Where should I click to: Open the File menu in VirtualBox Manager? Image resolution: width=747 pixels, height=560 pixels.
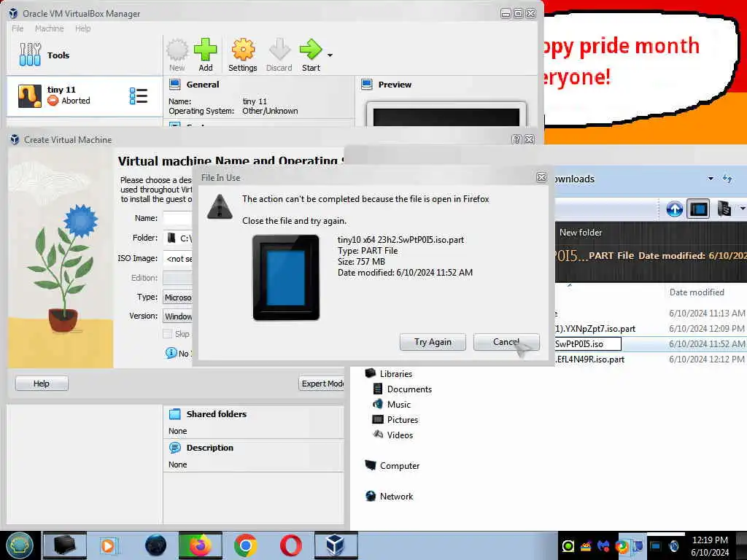click(18, 28)
